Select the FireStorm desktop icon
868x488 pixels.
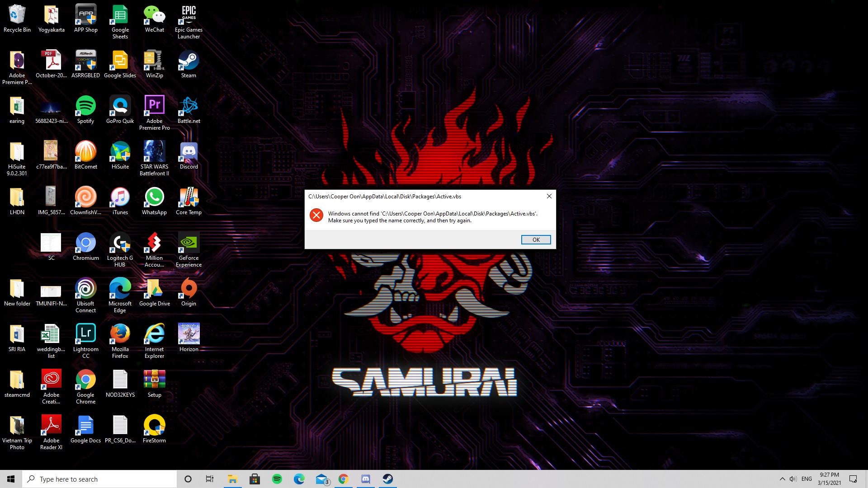154,430
